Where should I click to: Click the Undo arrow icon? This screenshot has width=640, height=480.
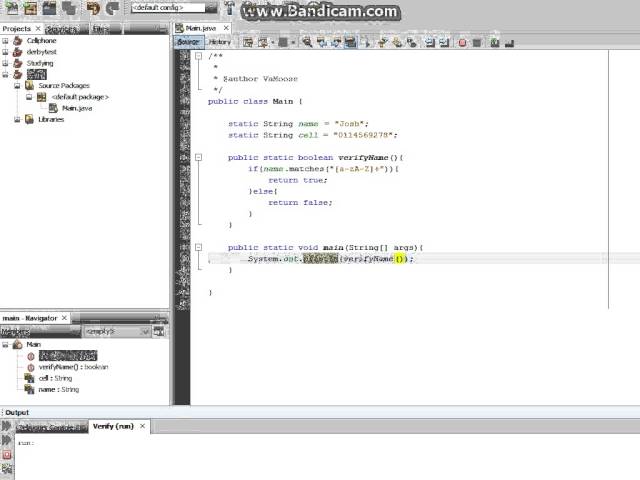pos(93,8)
